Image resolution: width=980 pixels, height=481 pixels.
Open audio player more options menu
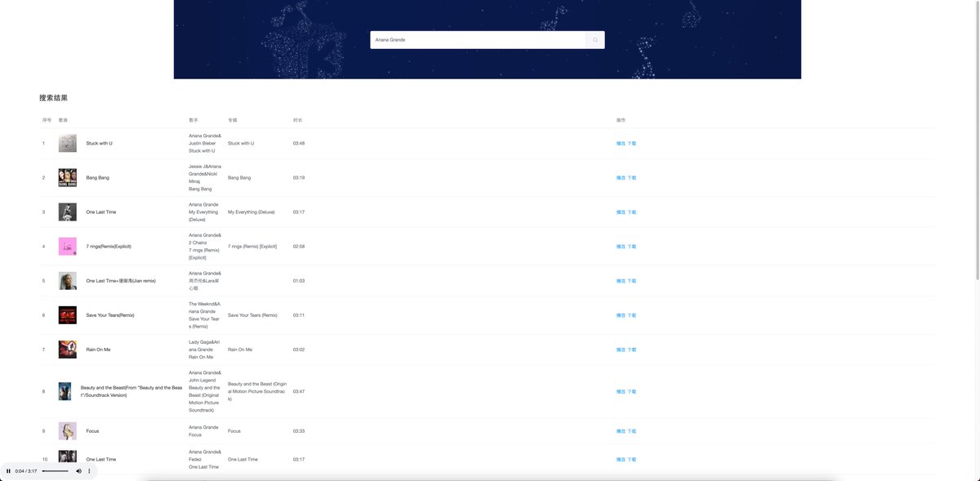[90, 471]
